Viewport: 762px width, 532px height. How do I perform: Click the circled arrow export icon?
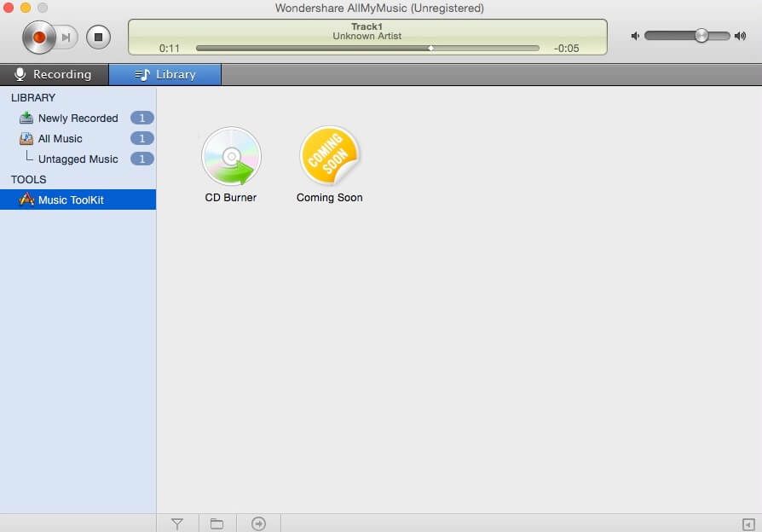pyautogui.click(x=258, y=523)
